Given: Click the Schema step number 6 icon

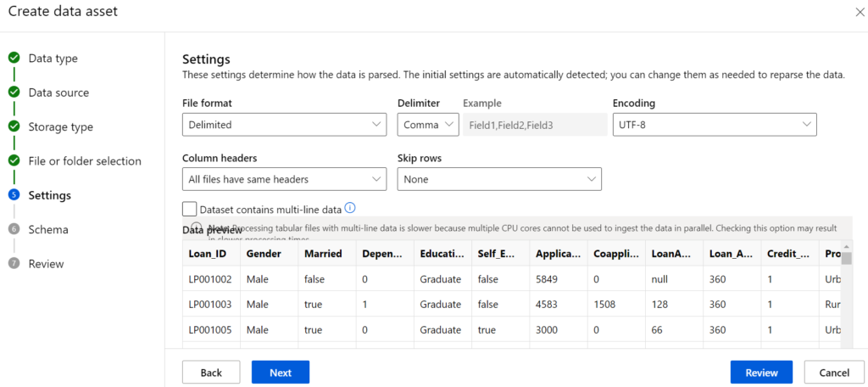Looking at the screenshot, I should tap(14, 229).
